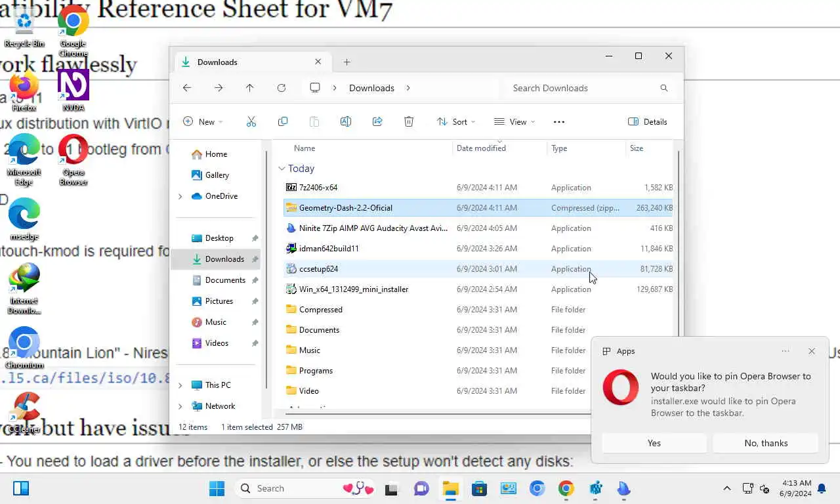This screenshot has width=840, height=504.
Task: Click the Delete trash can icon
Action: click(x=409, y=121)
